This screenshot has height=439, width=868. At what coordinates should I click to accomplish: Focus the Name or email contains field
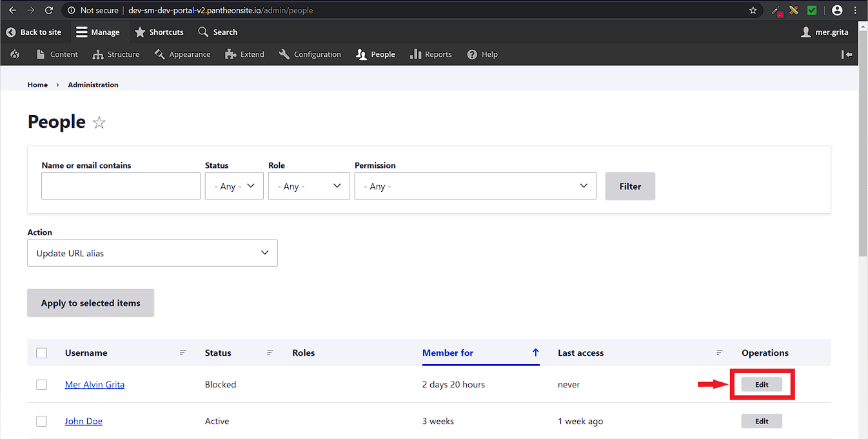click(x=121, y=186)
